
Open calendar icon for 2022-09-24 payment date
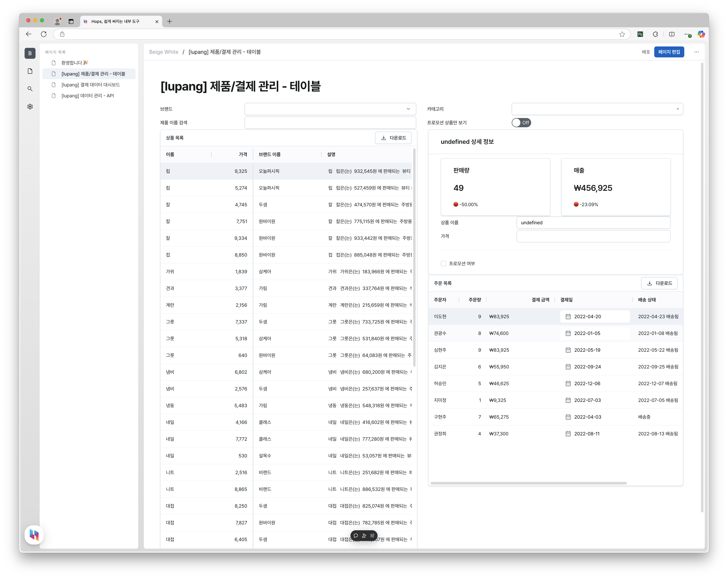point(568,367)
